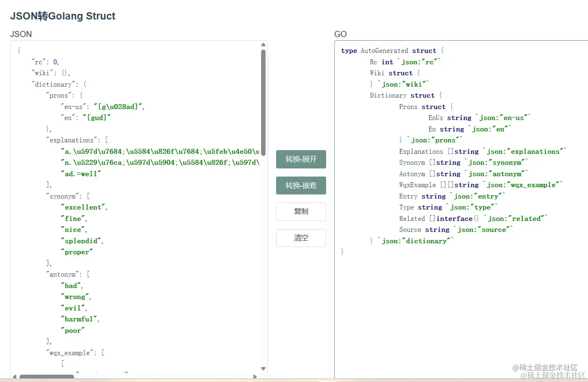
Task: Click the 转换-展开 convert button
Action: pos(301,159)
